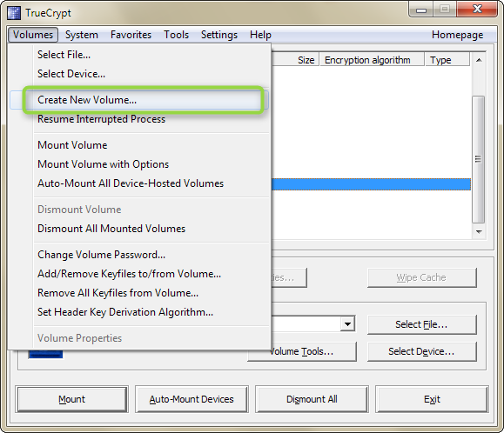Open the Tools menu
504x433 pixels.
pos(176,35)
